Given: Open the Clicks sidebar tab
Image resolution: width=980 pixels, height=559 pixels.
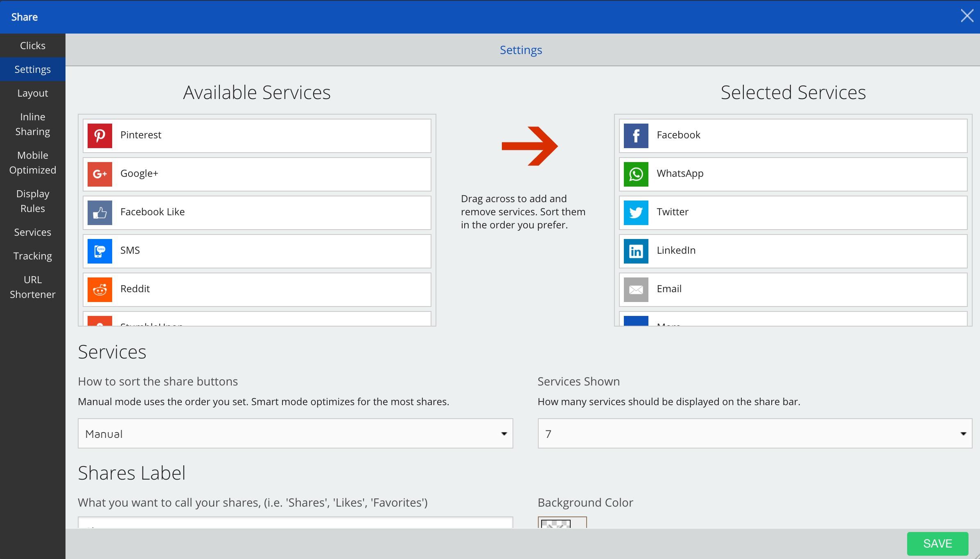Looking at the screenshot, I should click(x=33, y=45).
